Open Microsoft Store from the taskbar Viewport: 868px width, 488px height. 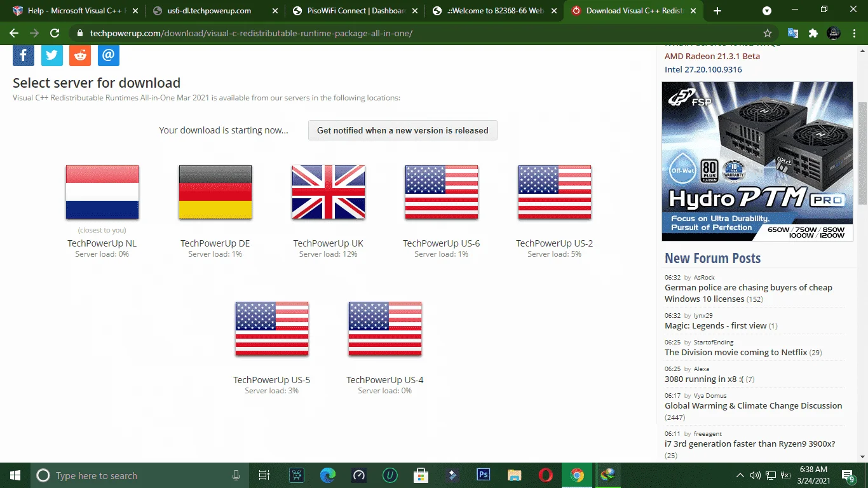(421, 475)
